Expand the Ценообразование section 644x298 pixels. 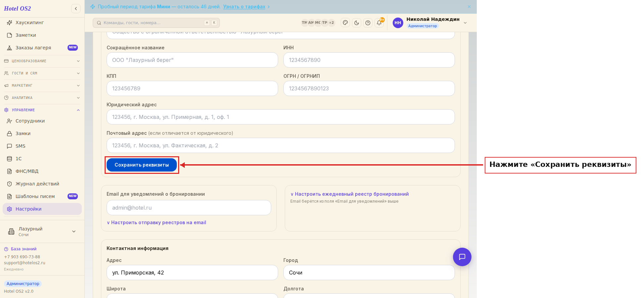tap(42, 61)
